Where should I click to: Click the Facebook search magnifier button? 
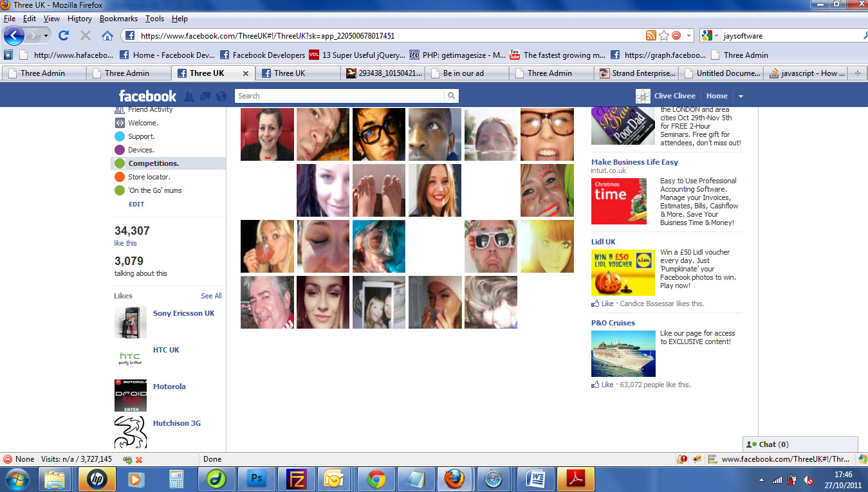pos(452,96)
